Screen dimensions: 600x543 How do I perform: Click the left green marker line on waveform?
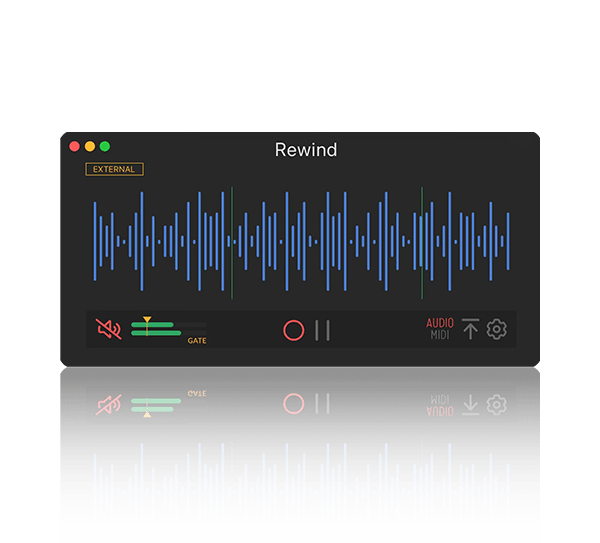232,242
